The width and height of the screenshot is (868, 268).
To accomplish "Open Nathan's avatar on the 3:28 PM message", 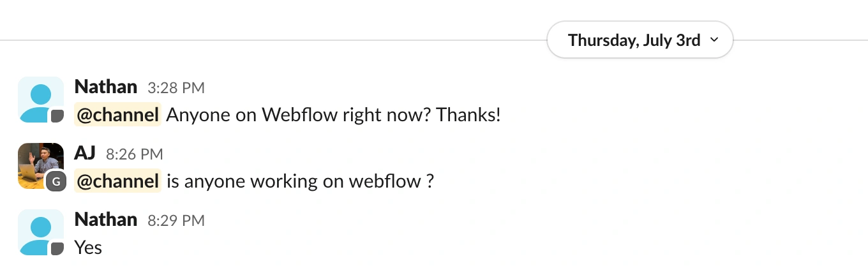I will (x=41, y=100).
